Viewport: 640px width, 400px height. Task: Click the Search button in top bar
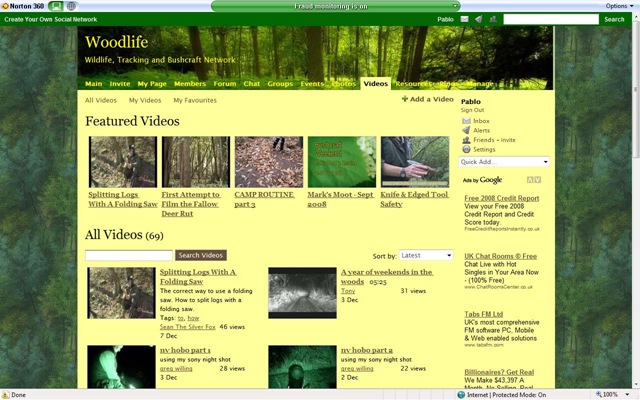(614, 19)
